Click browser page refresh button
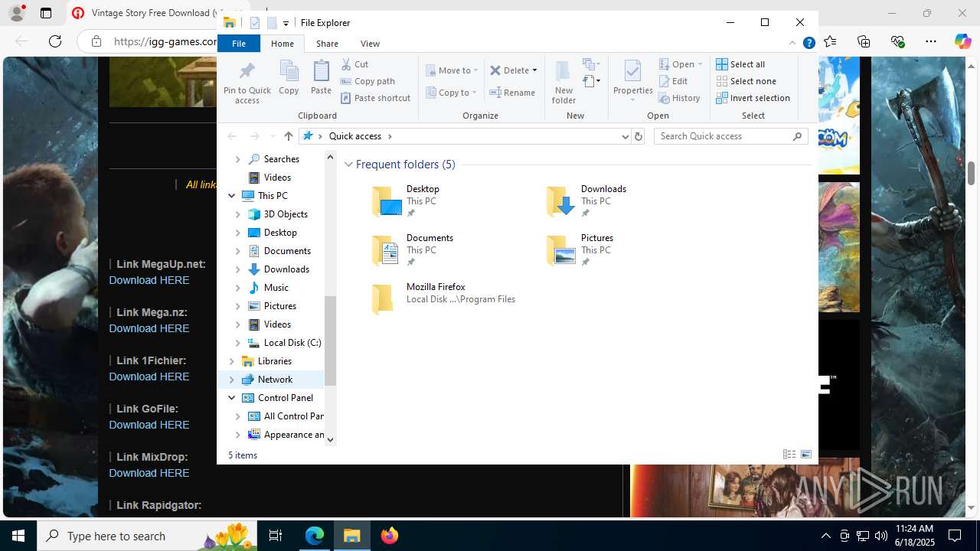 point(55,41)
